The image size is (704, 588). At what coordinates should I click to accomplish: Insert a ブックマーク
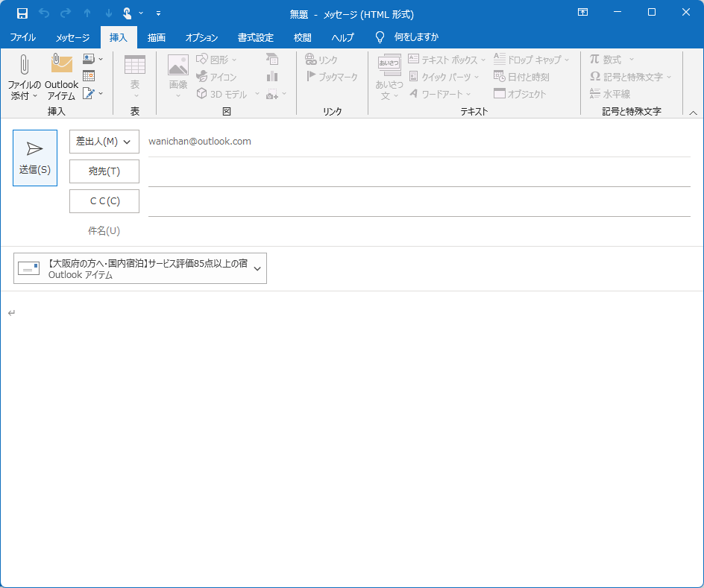tap(332, 77)
